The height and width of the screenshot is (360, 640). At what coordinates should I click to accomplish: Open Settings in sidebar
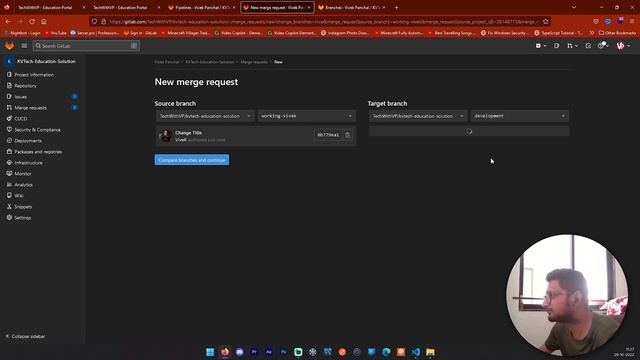pyautogui.click(x=23, y=218)
